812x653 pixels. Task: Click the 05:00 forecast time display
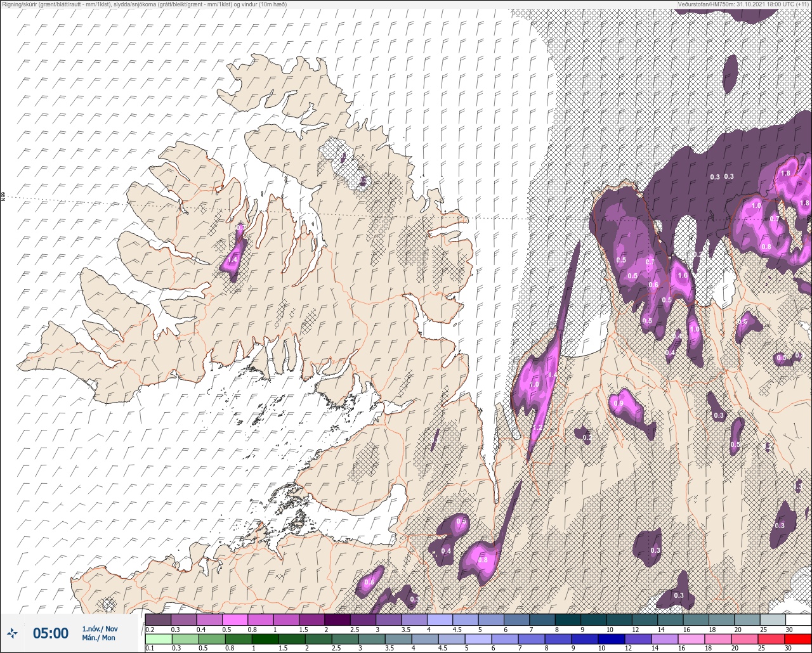point(50,633)
